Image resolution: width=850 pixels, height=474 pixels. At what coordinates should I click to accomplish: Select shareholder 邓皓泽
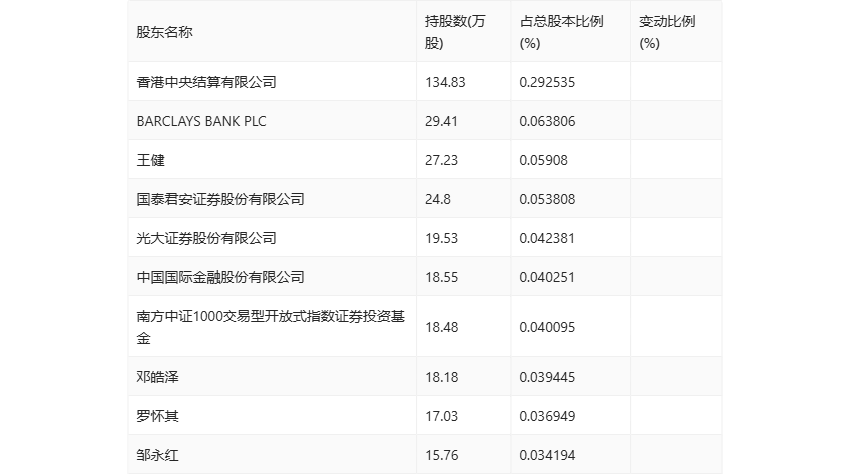157,377
